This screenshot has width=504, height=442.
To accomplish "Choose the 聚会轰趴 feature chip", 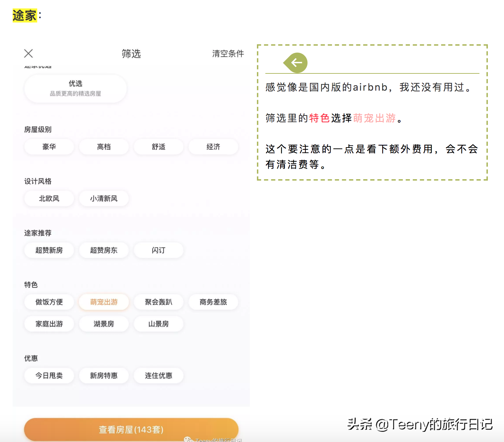I will coord(159,302).
